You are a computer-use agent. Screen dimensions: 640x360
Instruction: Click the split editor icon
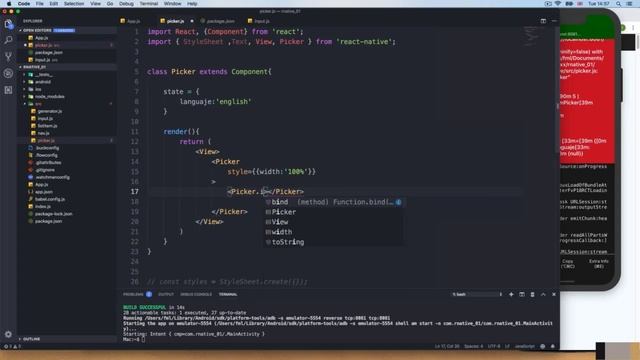543,21
